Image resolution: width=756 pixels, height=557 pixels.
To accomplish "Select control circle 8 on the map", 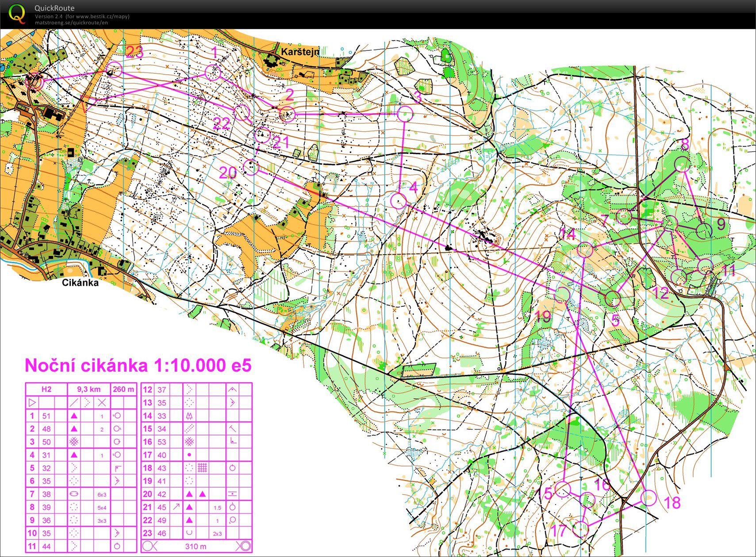I will click(683, 164).
